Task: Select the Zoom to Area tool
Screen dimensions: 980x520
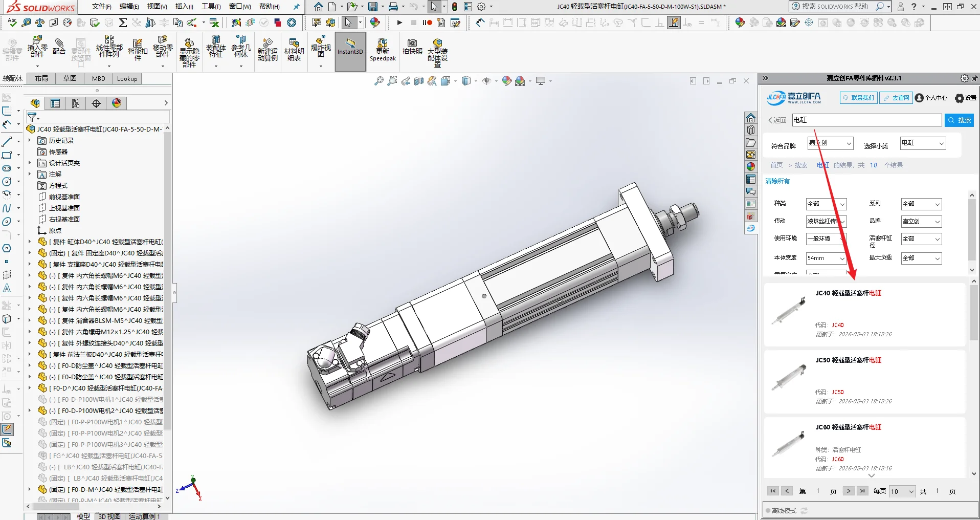Action: (x=392, y=81)
